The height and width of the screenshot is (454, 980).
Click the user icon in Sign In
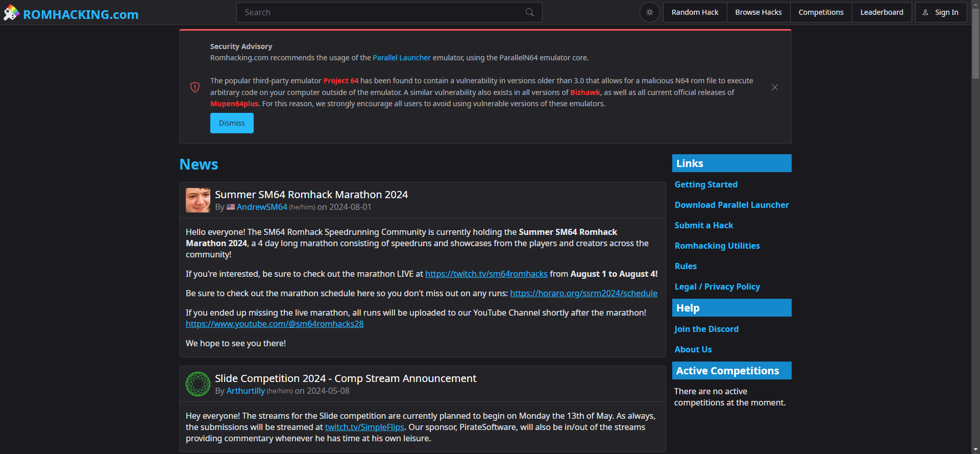[925, 12]
